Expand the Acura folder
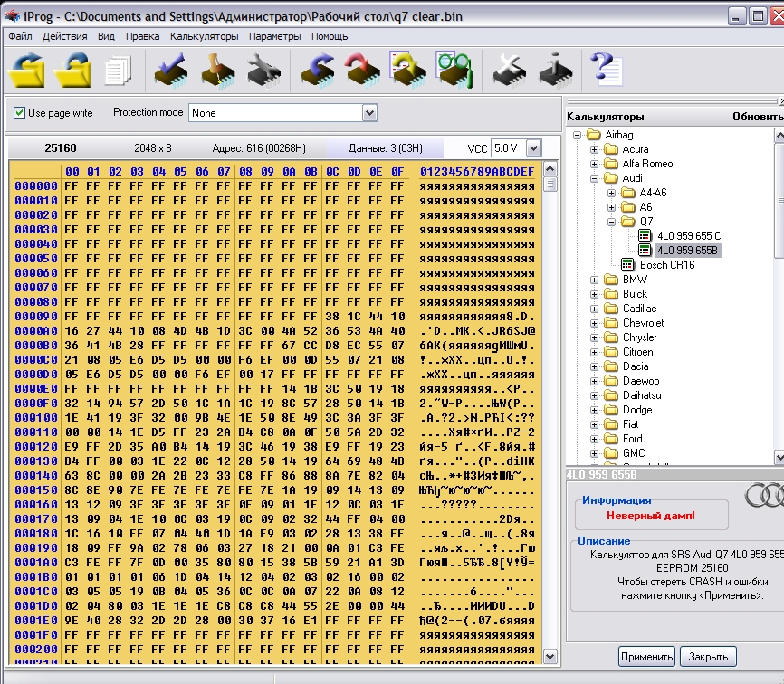This screenshot has height=684, width=784. 594,149
